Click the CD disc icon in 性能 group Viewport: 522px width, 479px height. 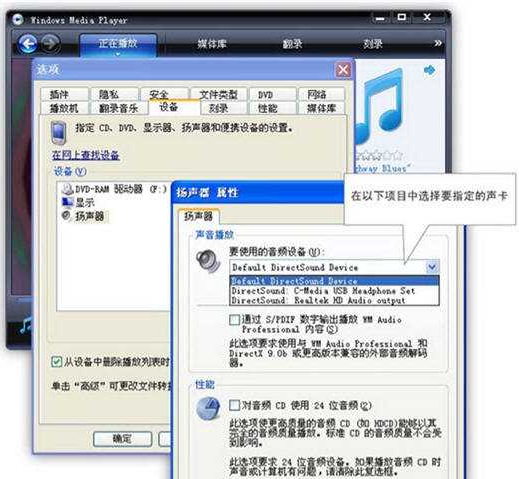point(208,408)
